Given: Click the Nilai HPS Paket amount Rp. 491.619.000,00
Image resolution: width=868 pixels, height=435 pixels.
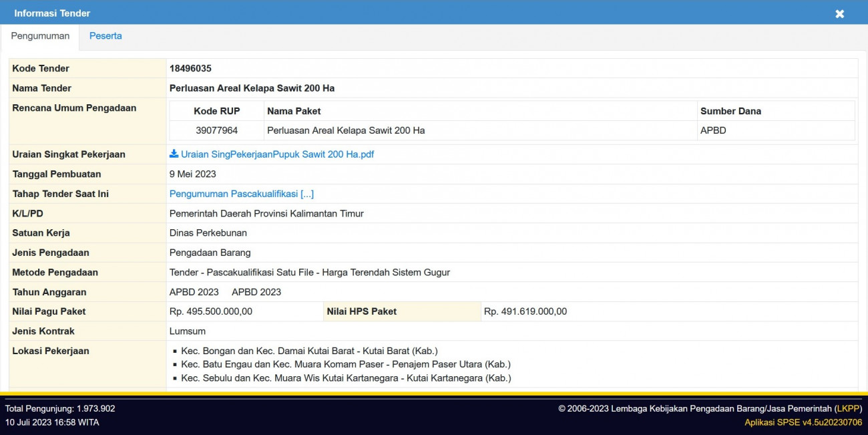Looking at the screenshot, I should 525,311.
